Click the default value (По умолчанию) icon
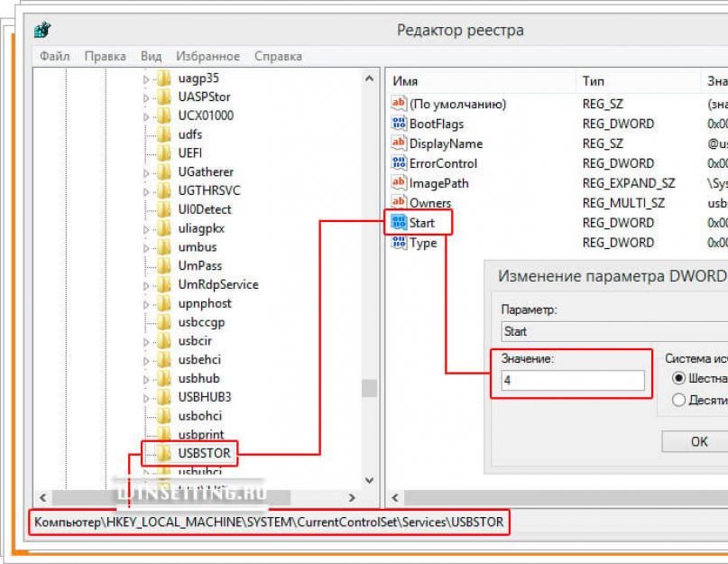Screen dimensions: 728x564 coord(399,103)
